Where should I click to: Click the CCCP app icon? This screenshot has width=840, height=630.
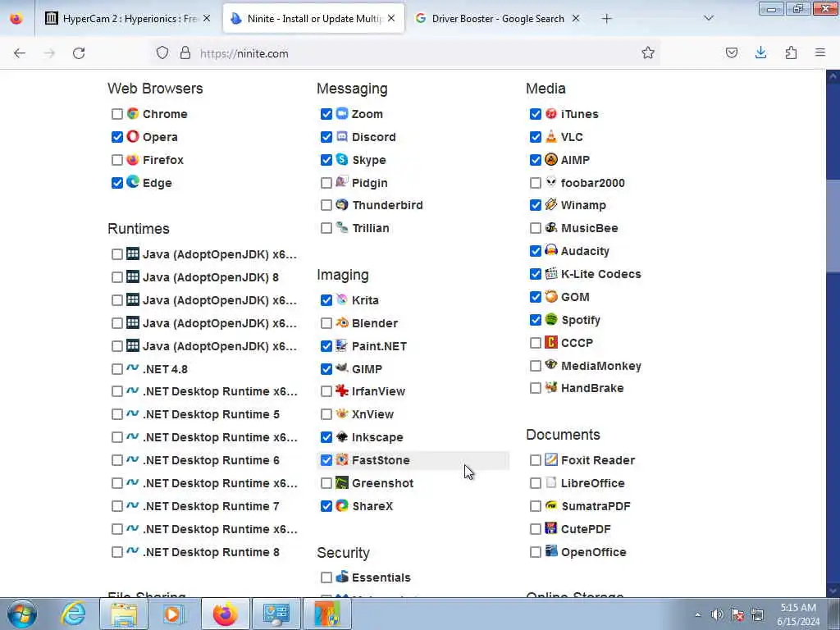coord(550,342)
